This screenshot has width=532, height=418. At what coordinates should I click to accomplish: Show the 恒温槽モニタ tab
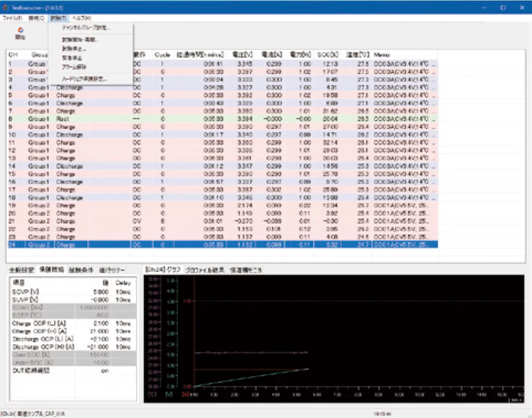click(x=246, y=270)
